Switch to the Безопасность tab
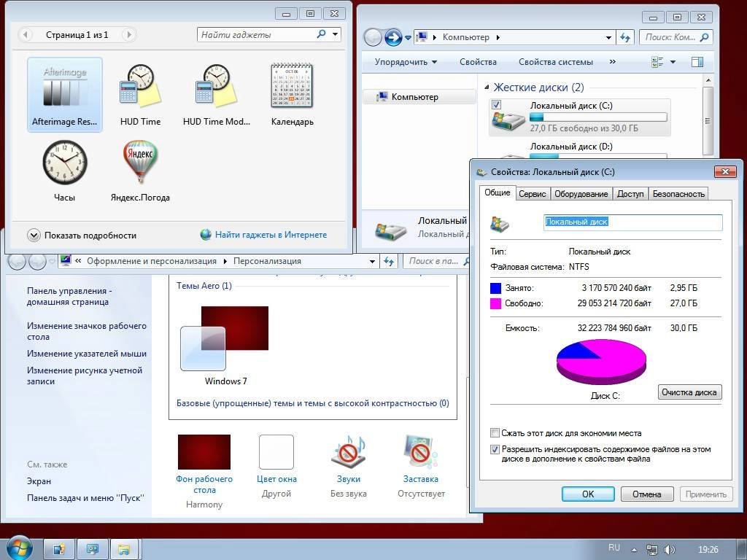The image size is (747, 560). [678, 194]
